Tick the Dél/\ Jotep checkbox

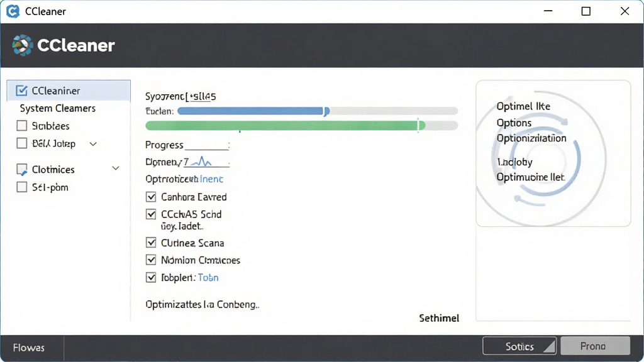coord(22,143)
